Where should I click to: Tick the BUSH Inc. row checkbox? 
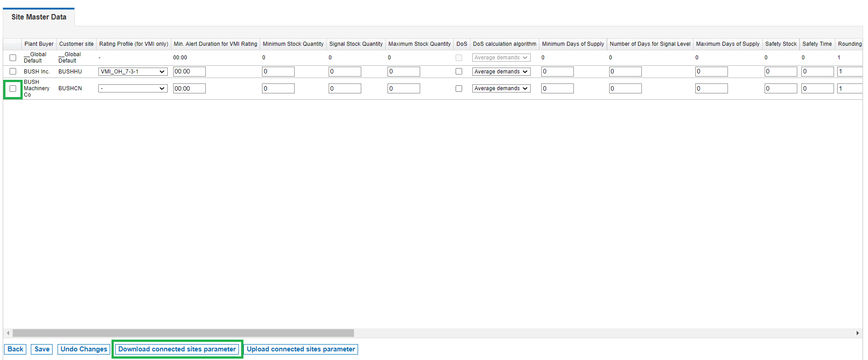point(13,72)
